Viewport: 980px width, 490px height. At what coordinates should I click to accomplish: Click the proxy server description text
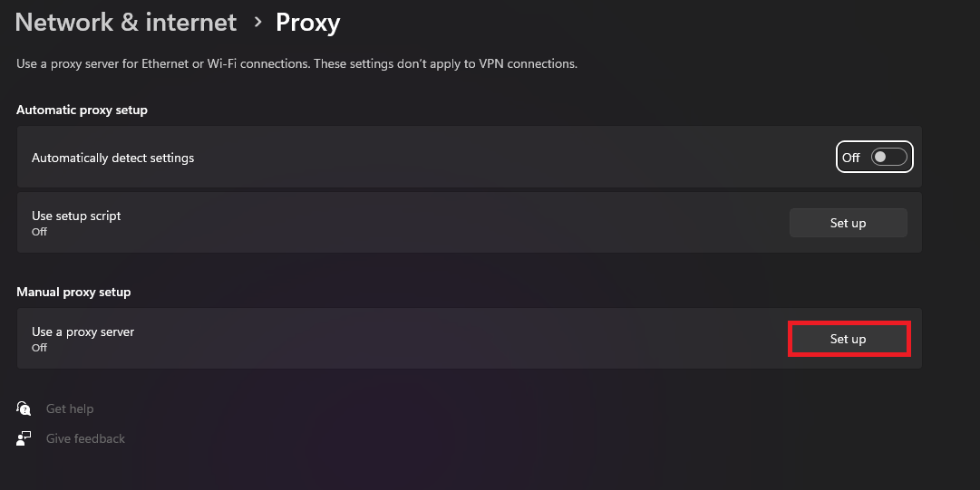point(296,63)
